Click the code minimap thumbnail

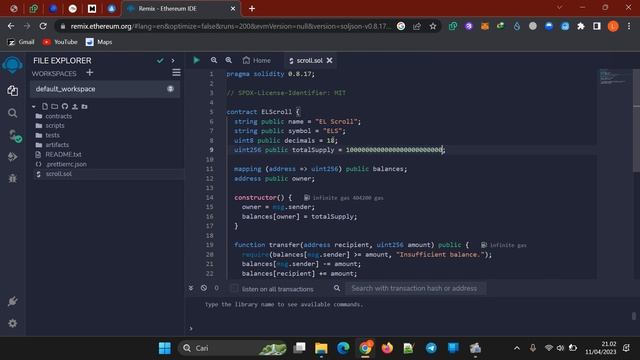(x=614, y=77)
